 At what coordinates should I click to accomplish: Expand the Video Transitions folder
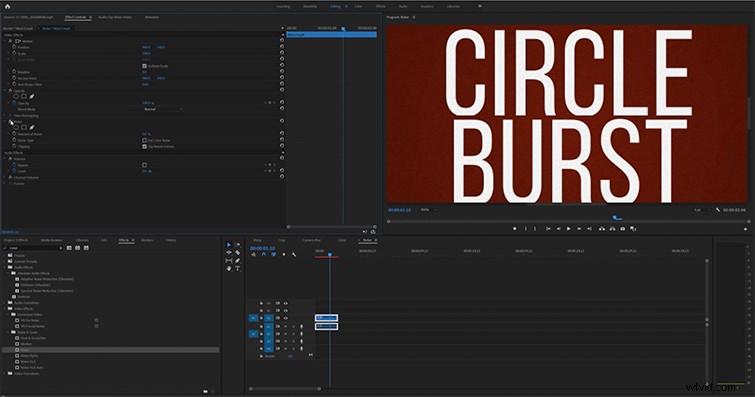pos(5,373)
